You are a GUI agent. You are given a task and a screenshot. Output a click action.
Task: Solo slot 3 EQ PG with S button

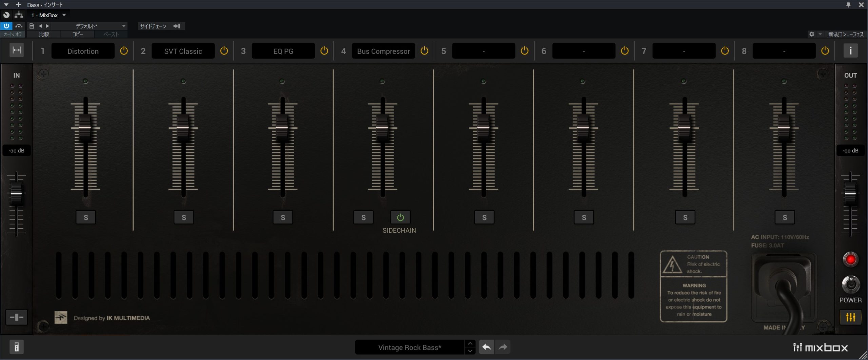point(283,217)
